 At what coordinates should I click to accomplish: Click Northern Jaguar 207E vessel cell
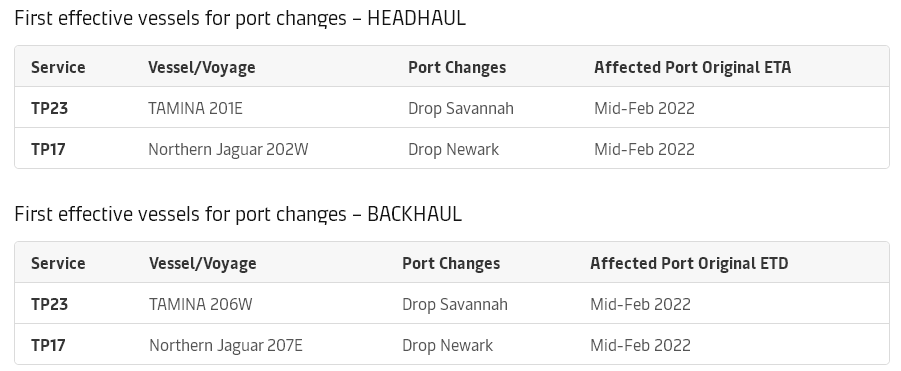point(226,345)
